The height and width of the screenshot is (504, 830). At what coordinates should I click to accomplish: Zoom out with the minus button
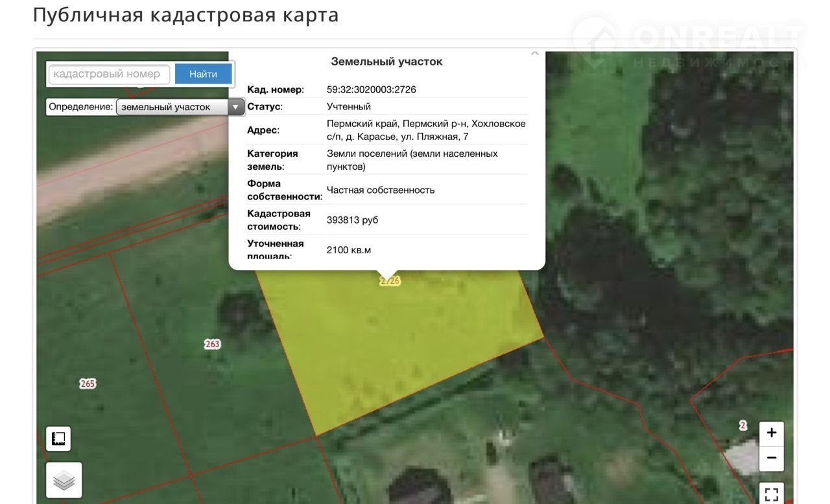pyautogui.click(x=771, y=458)
